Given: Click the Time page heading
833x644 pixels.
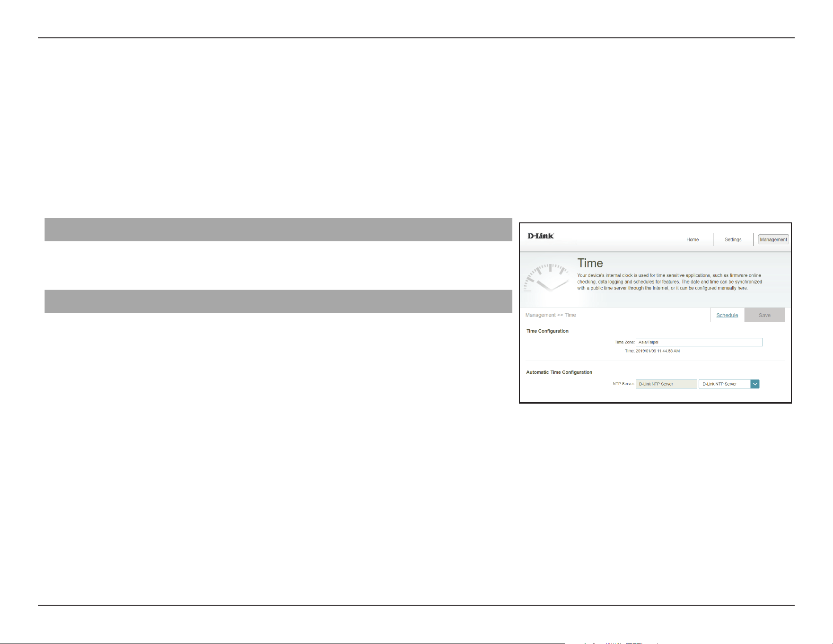Looking at the screenshot, I should click(590, 263).
